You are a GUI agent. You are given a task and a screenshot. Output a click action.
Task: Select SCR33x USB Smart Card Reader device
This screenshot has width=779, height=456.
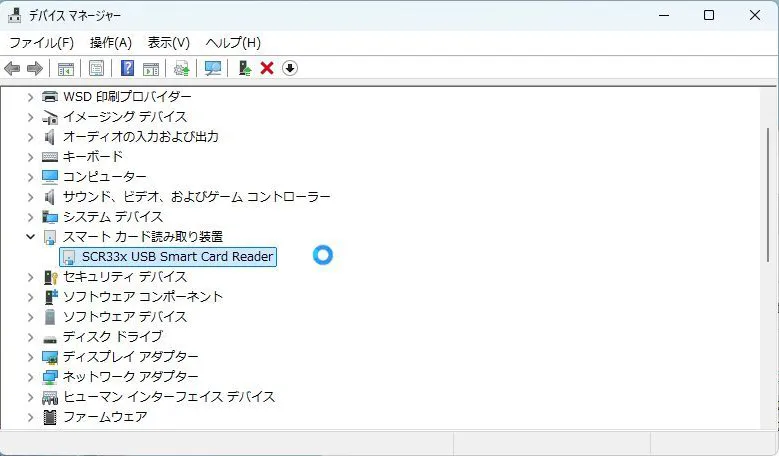click(177, 257)
